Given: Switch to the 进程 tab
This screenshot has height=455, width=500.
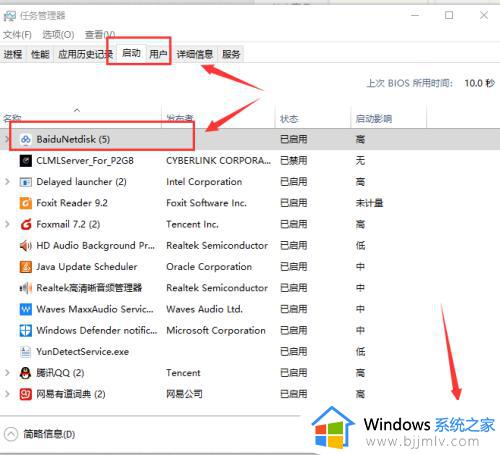Looking at the screenshot, I should click(13, 54).
